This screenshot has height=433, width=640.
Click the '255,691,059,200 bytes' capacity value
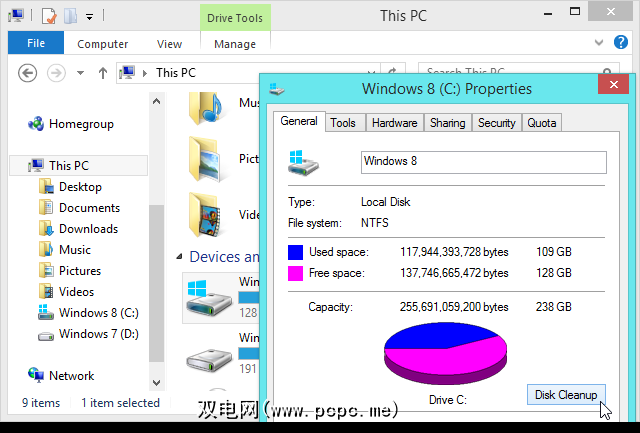point(454,307)
